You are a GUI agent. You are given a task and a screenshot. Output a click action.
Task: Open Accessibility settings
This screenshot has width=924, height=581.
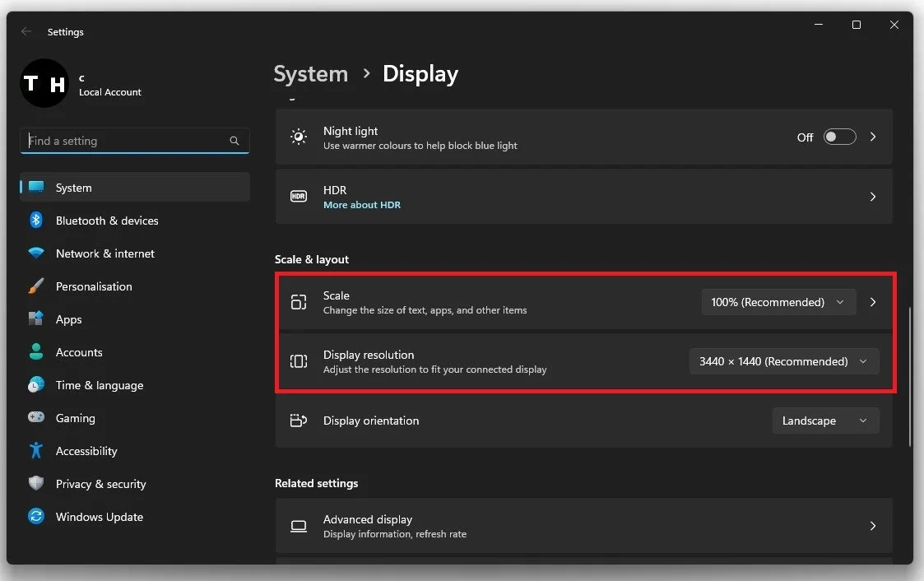click(x=135, y=451)
